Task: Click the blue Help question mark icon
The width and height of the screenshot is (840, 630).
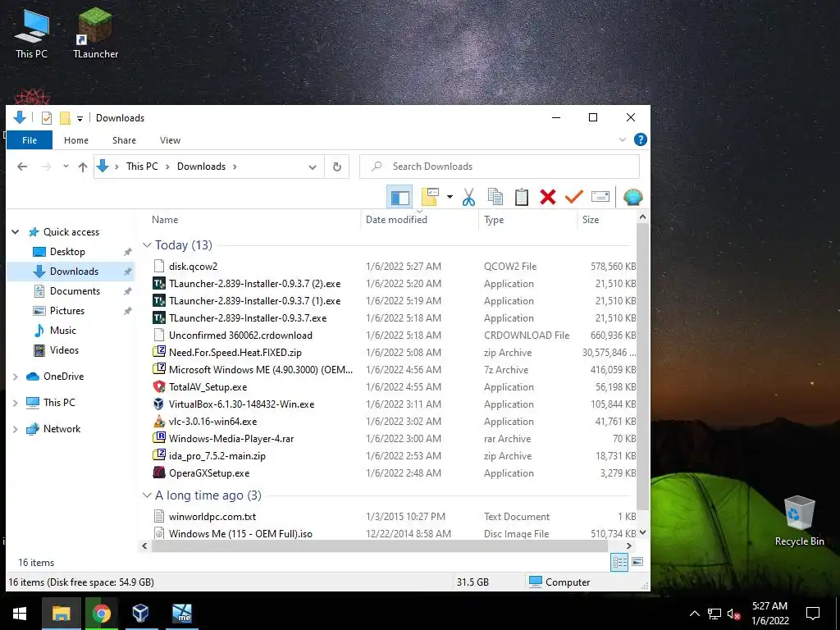Action: 640,139
